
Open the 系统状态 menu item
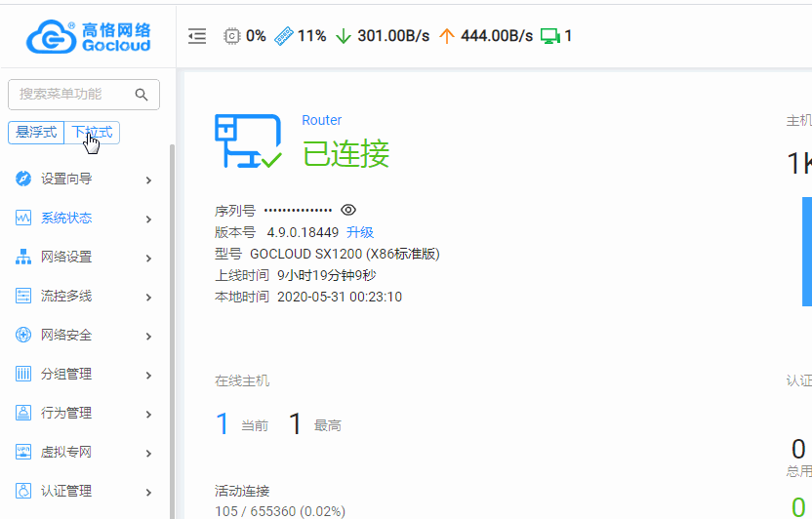coord(66,219)
